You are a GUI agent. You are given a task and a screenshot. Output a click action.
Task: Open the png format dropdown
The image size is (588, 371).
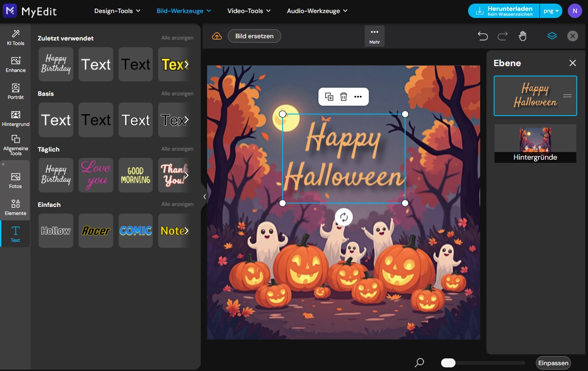(x=551, y=11)
